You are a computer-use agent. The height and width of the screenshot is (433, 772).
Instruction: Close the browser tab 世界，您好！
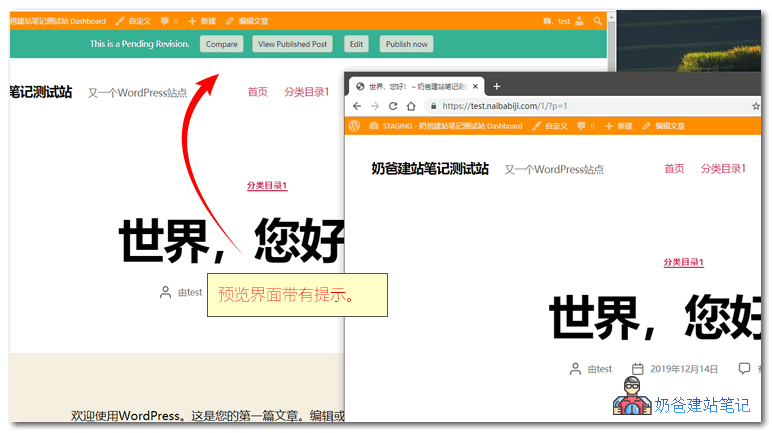pyautogui.click(x=475, y=86)
